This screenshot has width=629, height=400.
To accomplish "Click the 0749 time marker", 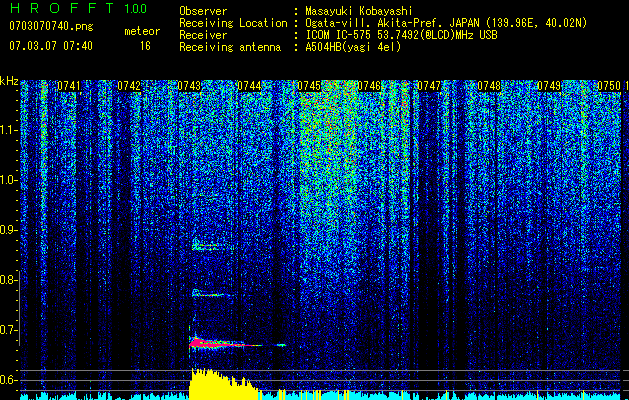I will [549, 86].
